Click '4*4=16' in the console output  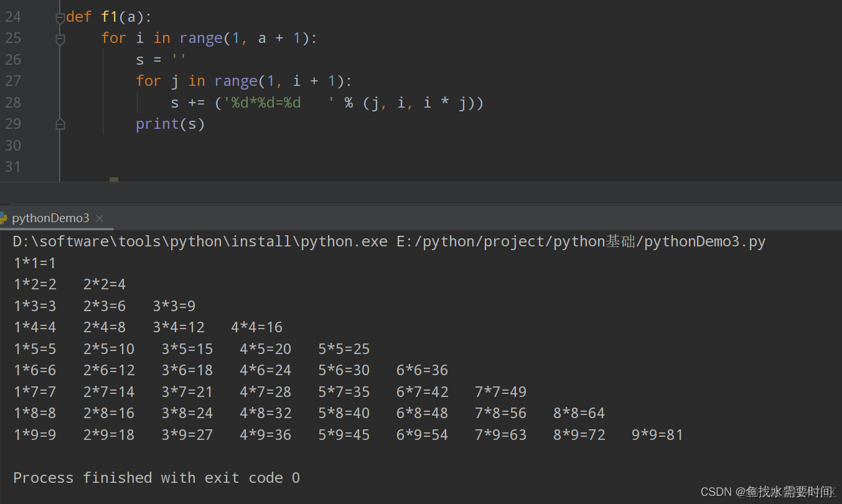(x=257, y=327)
